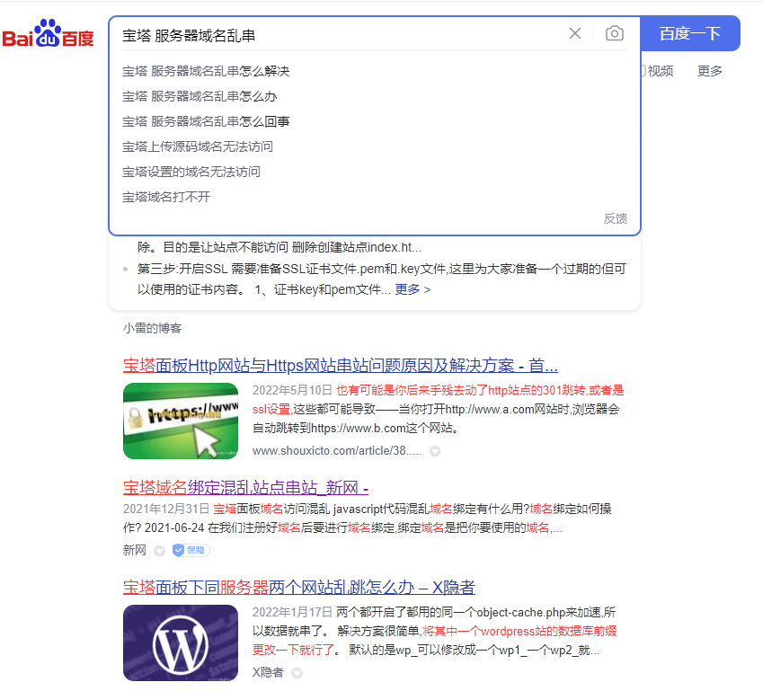Click the https thumbnail image

tap(181, 421)
